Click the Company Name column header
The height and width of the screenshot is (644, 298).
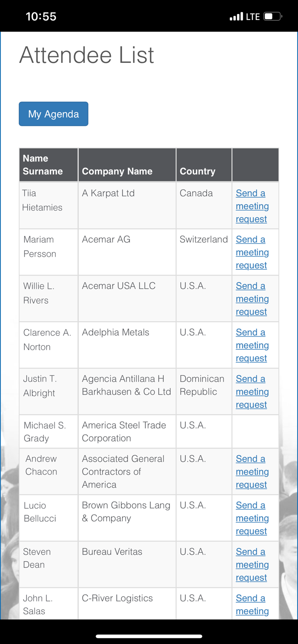point(117,171)
